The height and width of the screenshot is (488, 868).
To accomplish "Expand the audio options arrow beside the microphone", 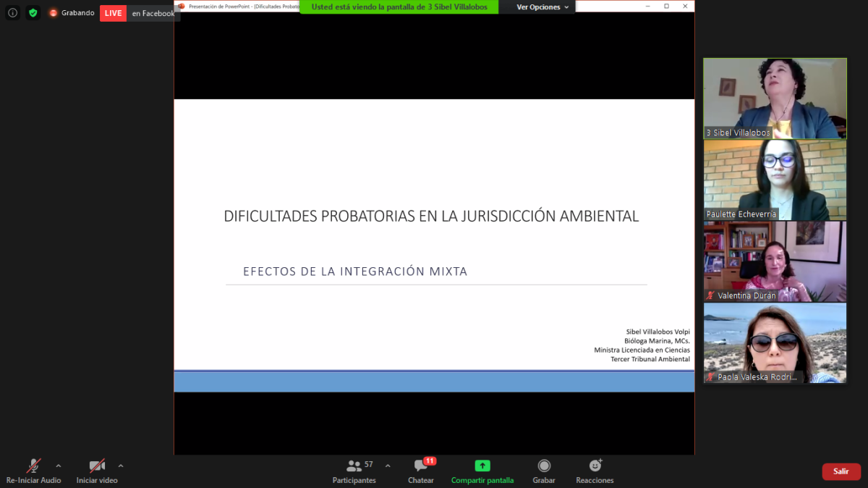I will point(59,466).
